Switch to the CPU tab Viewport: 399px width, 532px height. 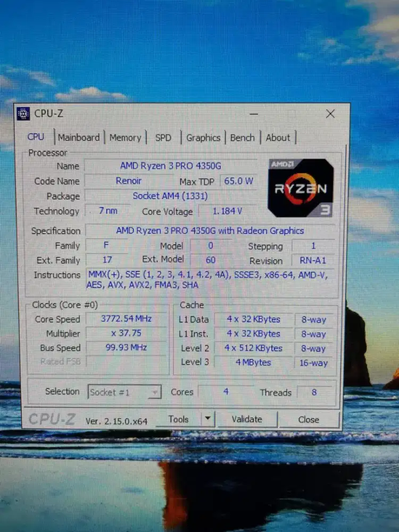tap(36, 137)
